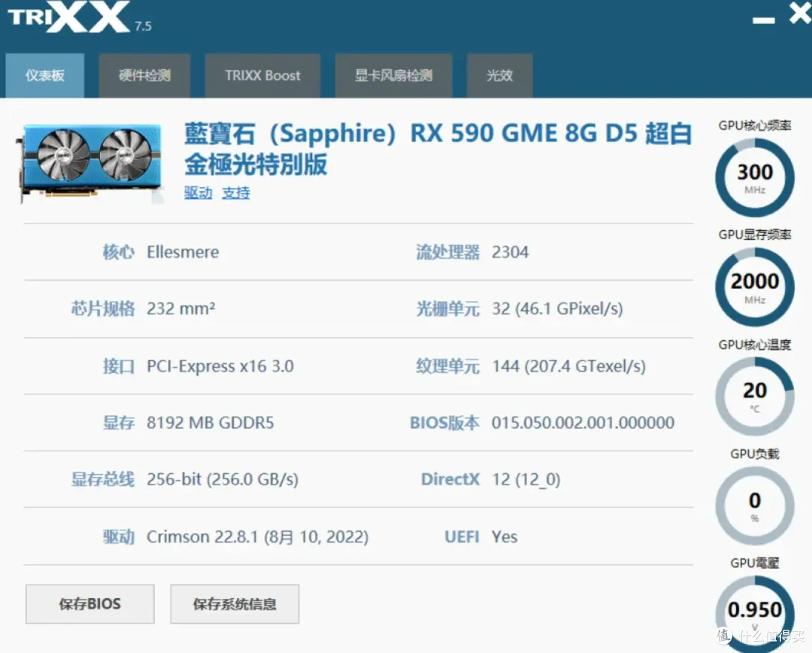This screenshot has width=812, height=653.
Task: Open the 光效 lighting tab
Action: (x=500, y=76)
